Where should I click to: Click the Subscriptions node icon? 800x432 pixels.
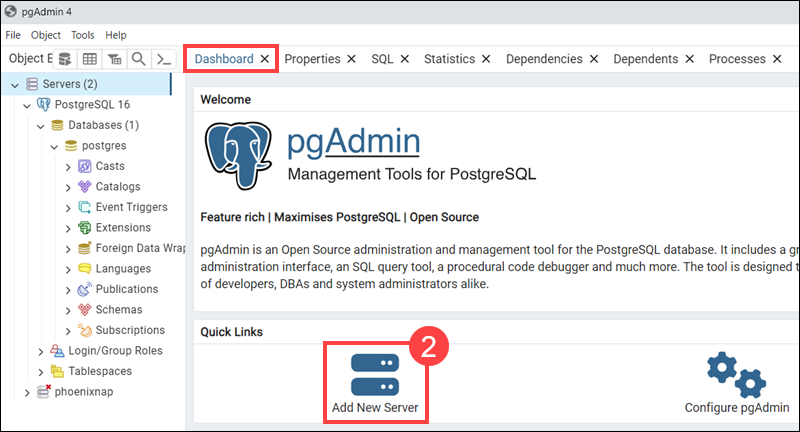[85, 330]
